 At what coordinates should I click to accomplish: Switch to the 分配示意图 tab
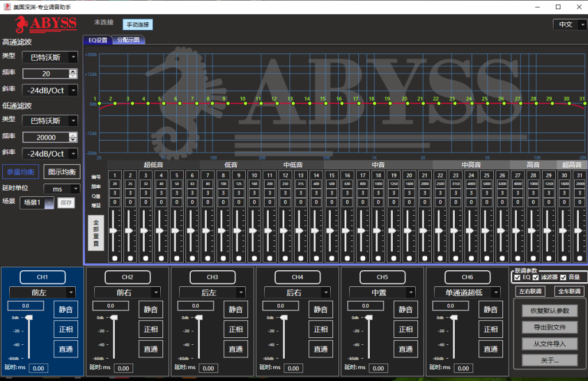click(128, 40)
